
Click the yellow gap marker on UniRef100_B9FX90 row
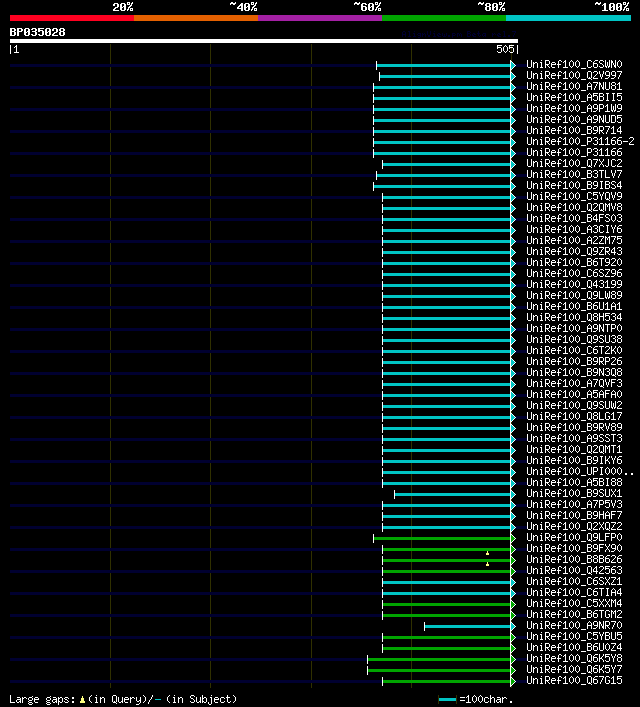tap(487, 553)
